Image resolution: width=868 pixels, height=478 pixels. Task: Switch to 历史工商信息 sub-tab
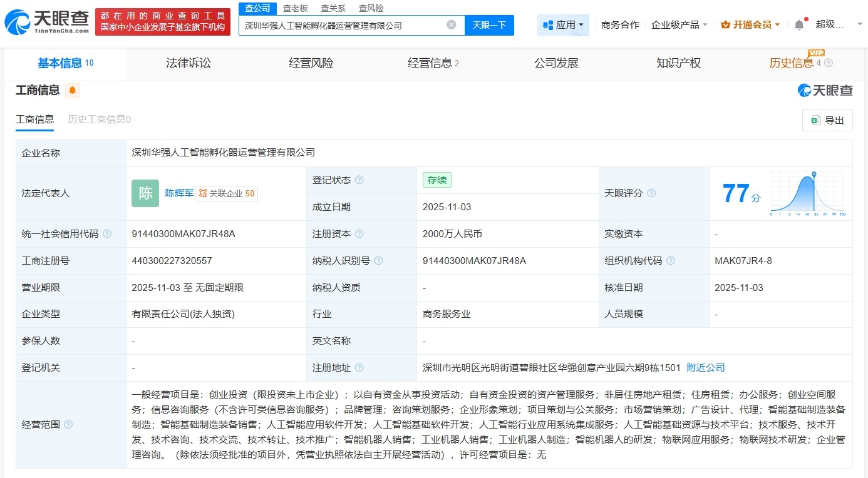coord(98,119)
